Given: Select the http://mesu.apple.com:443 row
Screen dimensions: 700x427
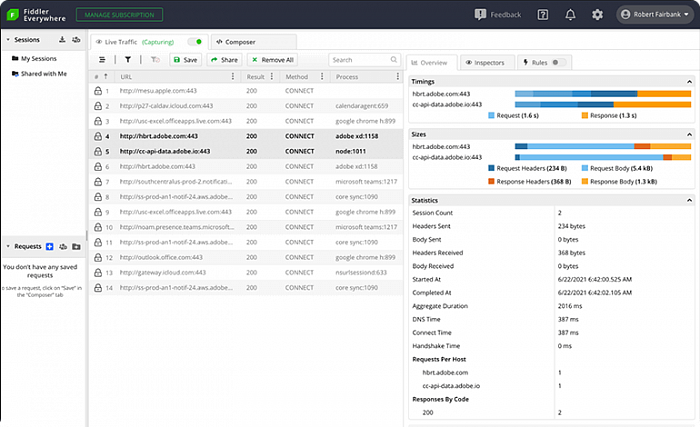Looking at the screenshot, I should point(246,91).
